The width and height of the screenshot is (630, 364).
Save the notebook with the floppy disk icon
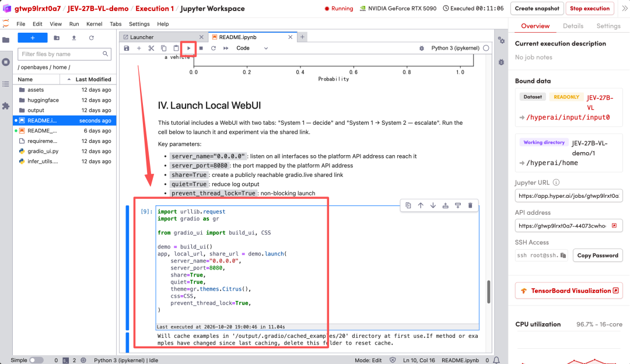pyautogui.click(x=127, y=48)
